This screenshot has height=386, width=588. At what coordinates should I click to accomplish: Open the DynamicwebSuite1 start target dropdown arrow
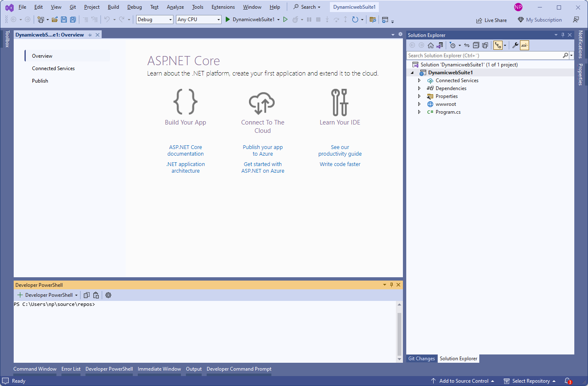tap(278, 20)
